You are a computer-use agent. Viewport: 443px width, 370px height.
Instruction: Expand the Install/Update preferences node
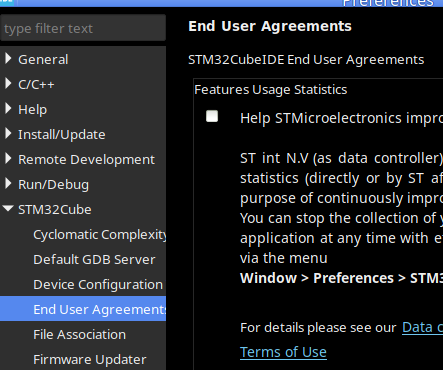[8, 134]
